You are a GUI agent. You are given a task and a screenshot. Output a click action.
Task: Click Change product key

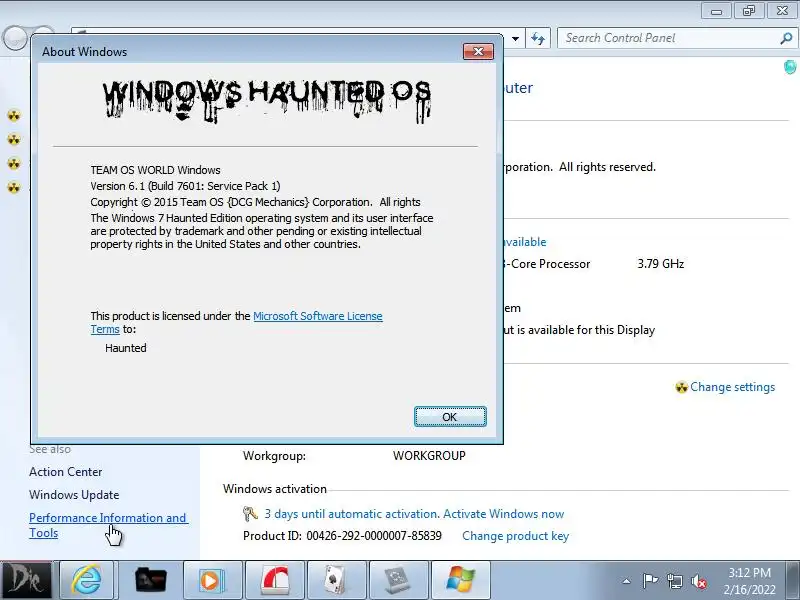(x=515, y=536)
